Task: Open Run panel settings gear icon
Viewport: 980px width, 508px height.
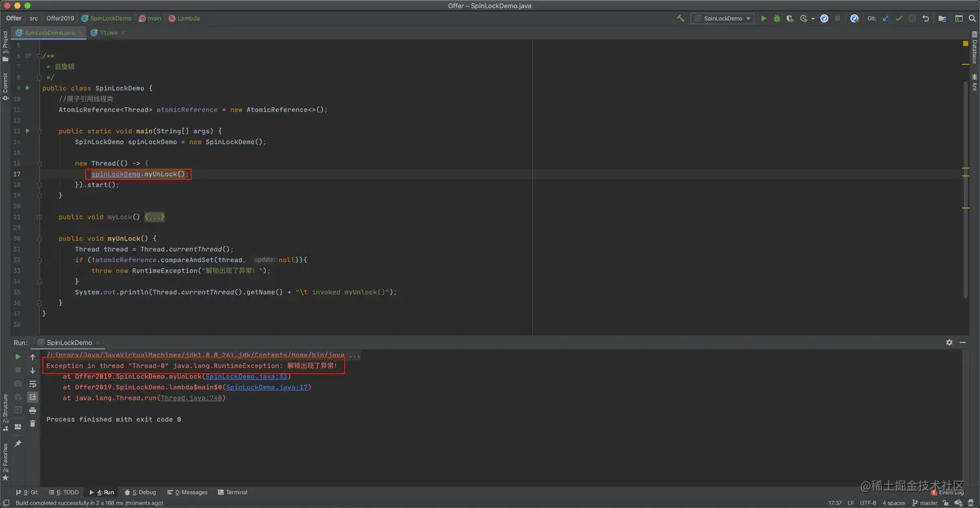Action: click(949, 342)
